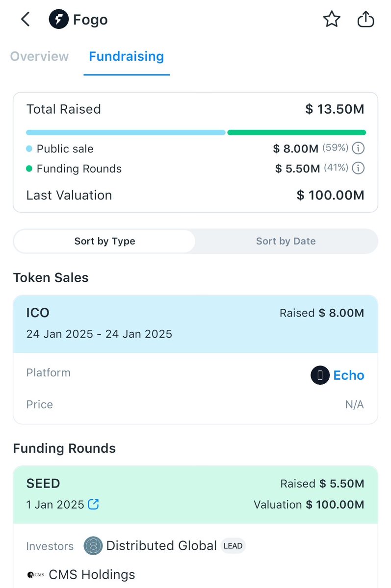Viewport: 391px width, 588px height.
Task: Tap the green Funding Rounds bar segment
Action: tap(297, 132)
